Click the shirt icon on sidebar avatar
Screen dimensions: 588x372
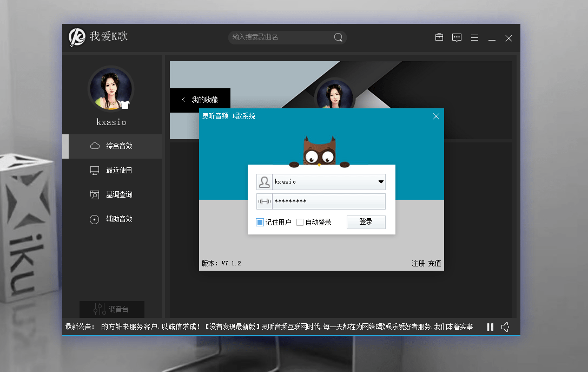click(x=125, y=105)
